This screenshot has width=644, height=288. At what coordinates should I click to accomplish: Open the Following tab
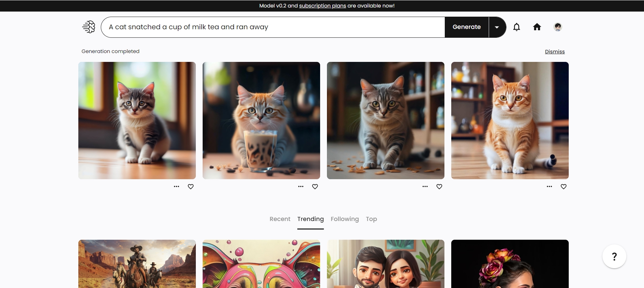coord(345,219)
